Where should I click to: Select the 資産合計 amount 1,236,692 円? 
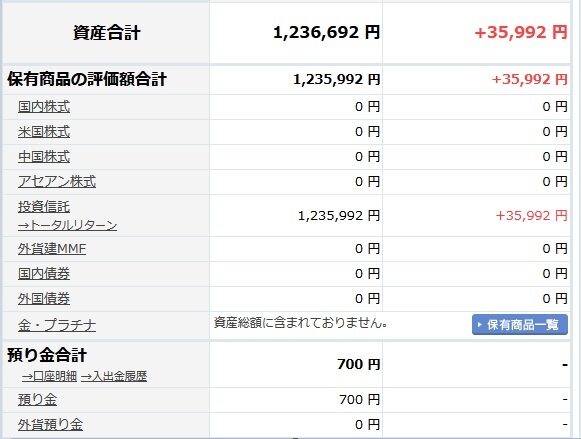coord(326,32)
